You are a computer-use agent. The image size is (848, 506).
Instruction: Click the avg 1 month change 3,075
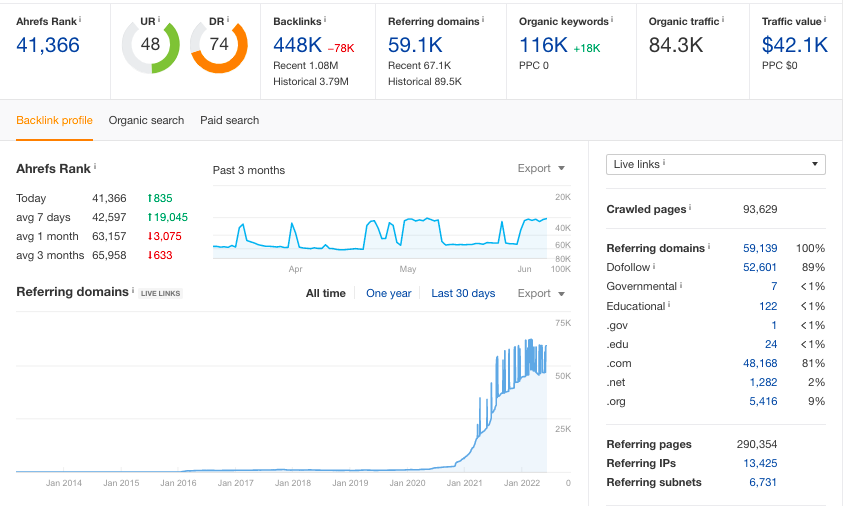164,236
